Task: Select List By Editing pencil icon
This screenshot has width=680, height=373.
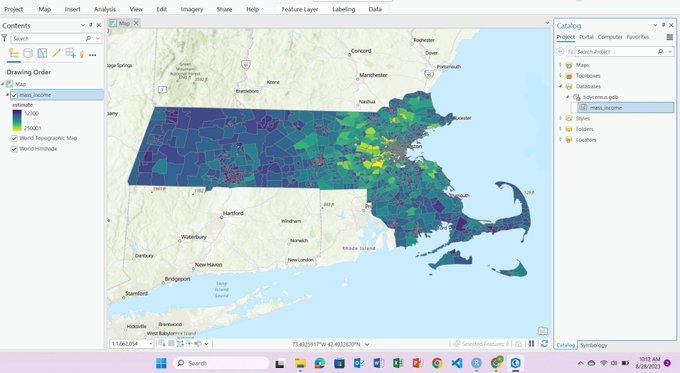Action: (56, 53)
